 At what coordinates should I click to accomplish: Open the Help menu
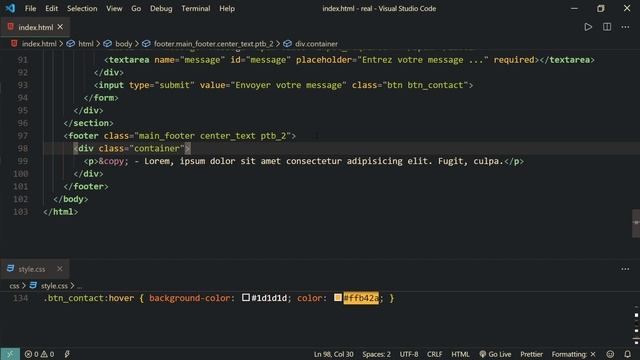pos(227,8)
